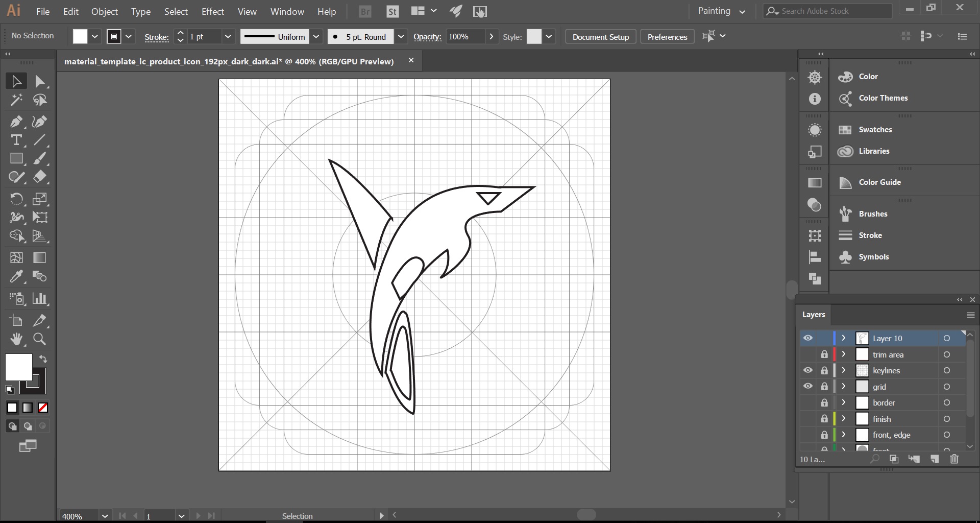This screenshot has width=980, height=523.
Task: Select the Lasso tool
Action: (40, 100)
